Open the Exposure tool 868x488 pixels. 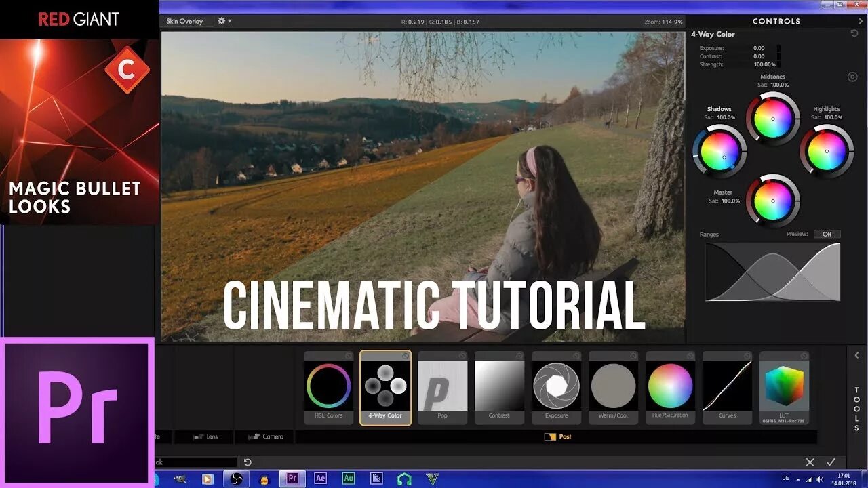click(x=556, y=388)
